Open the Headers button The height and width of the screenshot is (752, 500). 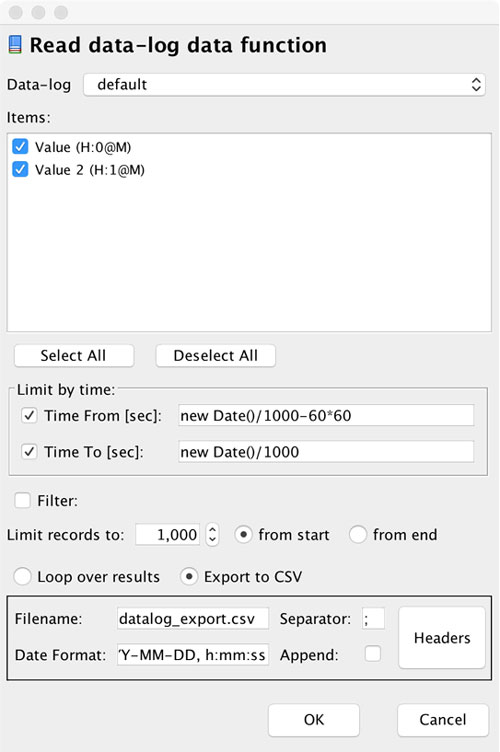[442, 638]
